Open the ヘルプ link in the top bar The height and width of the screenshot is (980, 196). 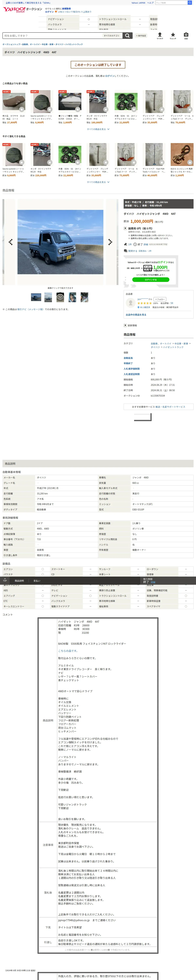point(150,3)
